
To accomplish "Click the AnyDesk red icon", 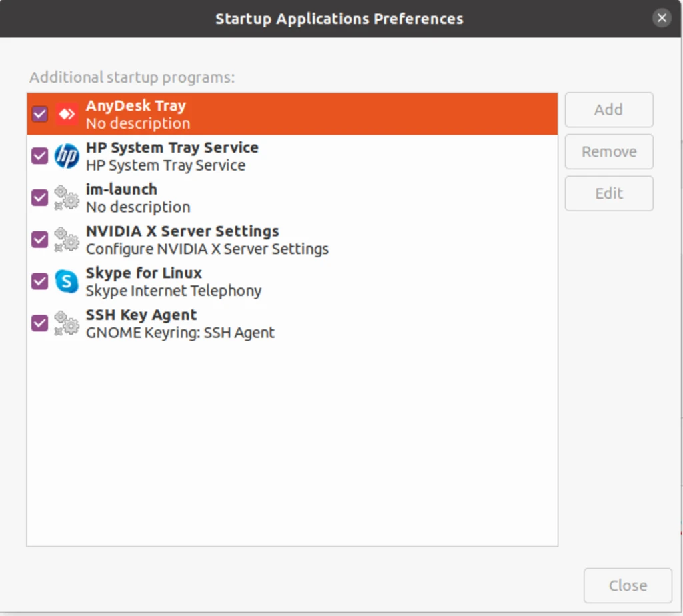I will pos(67,114).
